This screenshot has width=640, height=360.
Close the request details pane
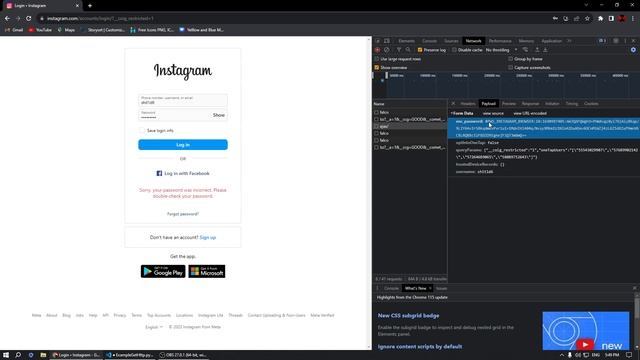(453, 104)
